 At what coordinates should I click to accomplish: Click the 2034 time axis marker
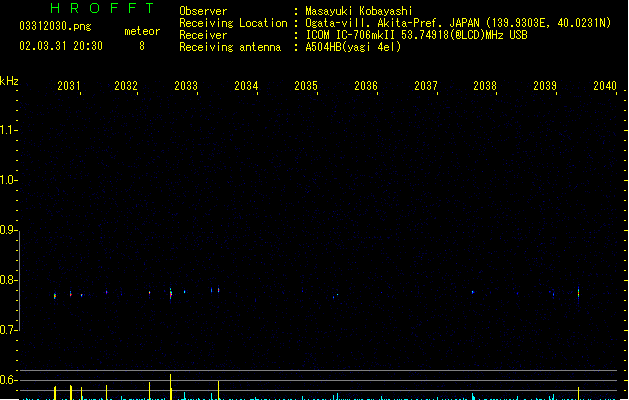[246, 86]
